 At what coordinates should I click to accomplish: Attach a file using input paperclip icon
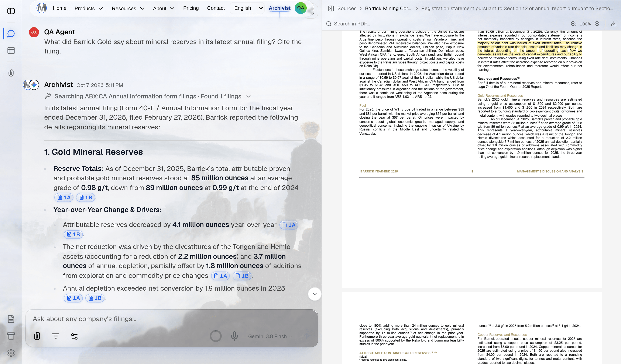[x=37, y=336]
